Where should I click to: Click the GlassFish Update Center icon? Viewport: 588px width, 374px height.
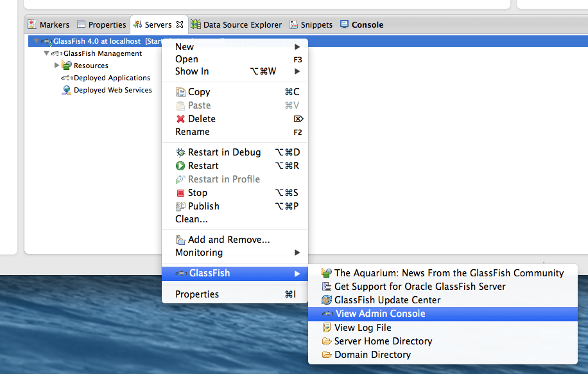[x=327, y=300]
